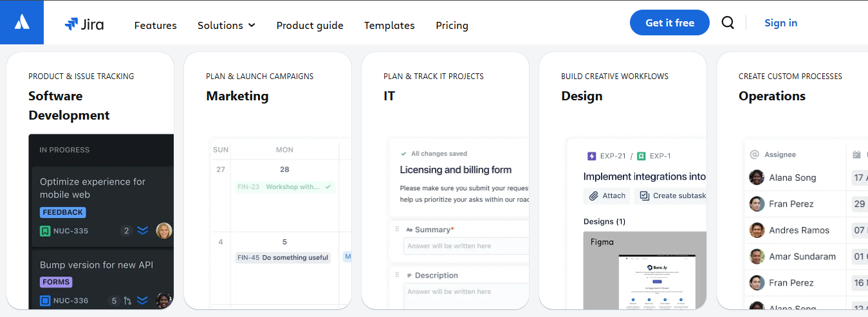The image size is (868, 317).
Task: Open the Software Development card heading
Action: coord(69,105)
